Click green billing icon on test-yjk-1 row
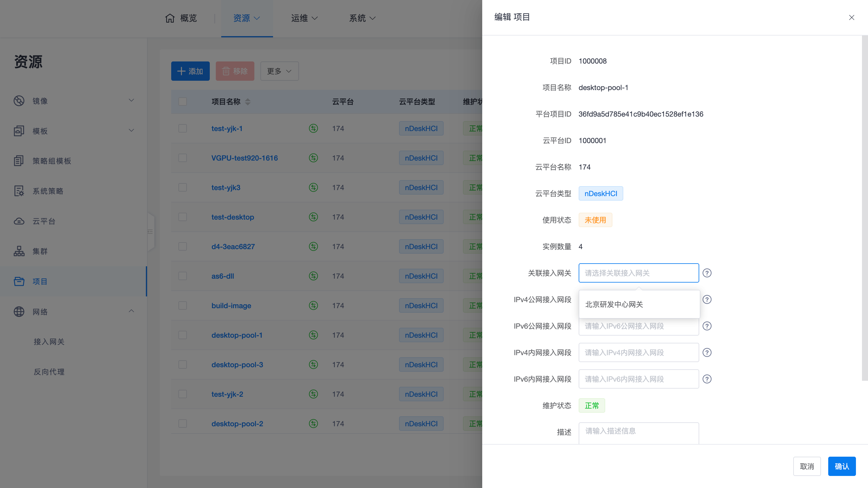The image size is (868, 488). click(x=313, y=128)
